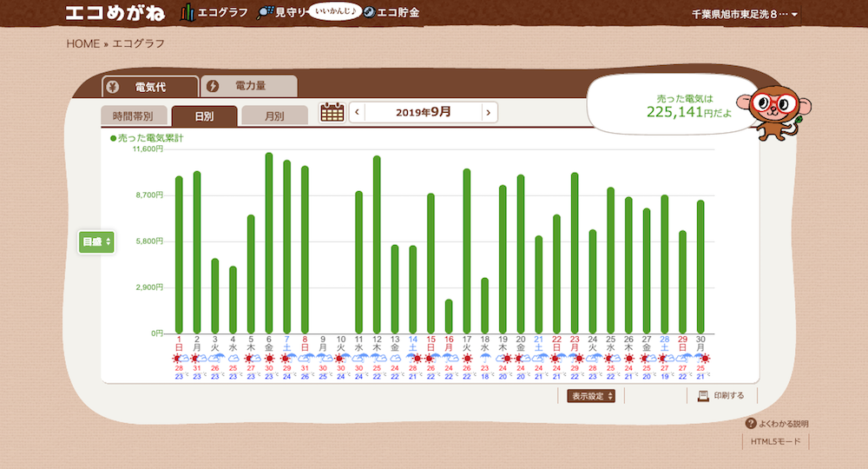The image size is (868, 469).
Task: Switch to HTML5モード
Action: (775, 441)
